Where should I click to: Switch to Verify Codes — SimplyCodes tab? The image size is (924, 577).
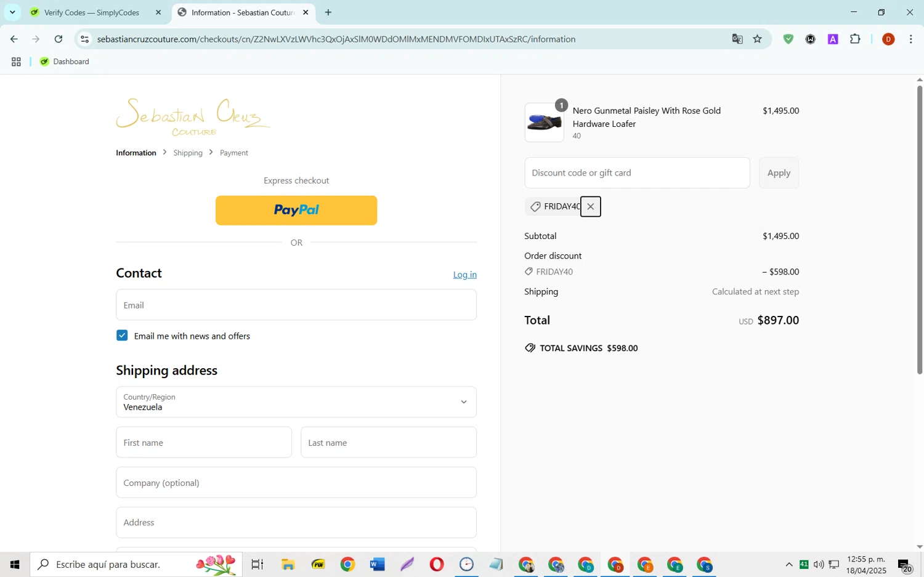92,12
